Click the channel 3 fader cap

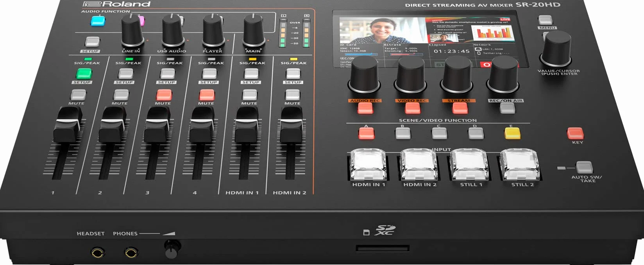[157, 124]
